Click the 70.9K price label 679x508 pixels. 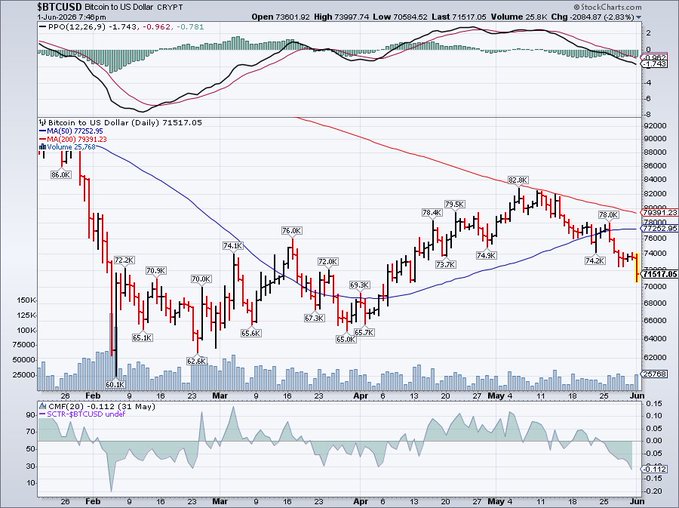(x=156, y=271)
